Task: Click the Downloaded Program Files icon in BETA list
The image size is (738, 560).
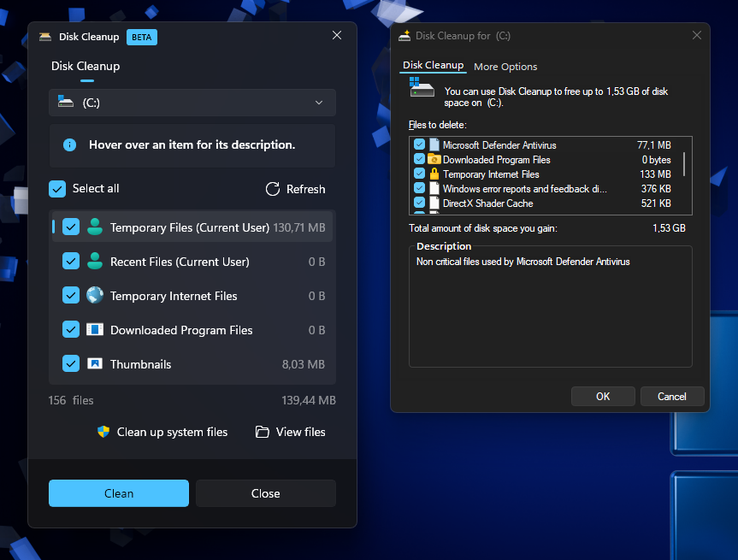Action: point(95,329)
